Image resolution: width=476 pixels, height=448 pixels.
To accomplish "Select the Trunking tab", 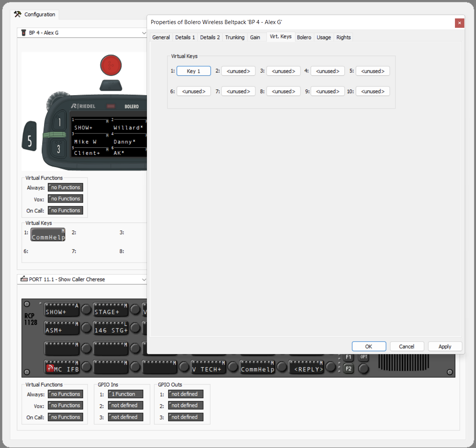I will 235,37.
